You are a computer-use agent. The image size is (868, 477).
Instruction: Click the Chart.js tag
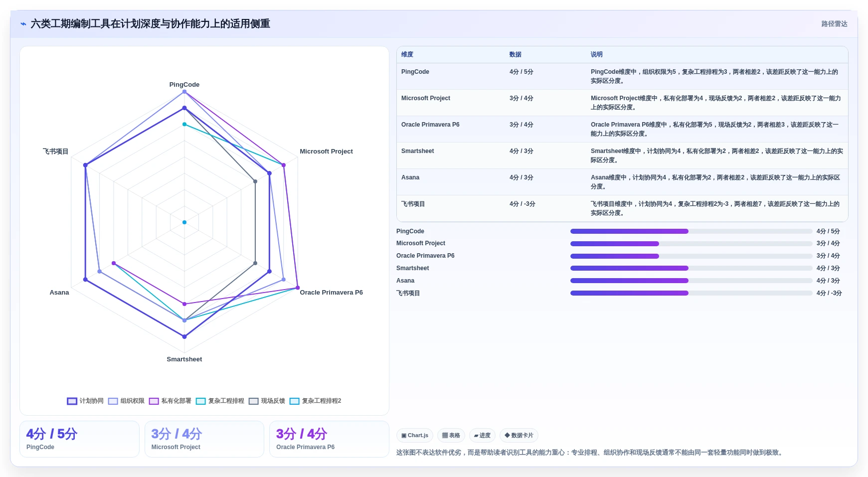pos(415,436)
